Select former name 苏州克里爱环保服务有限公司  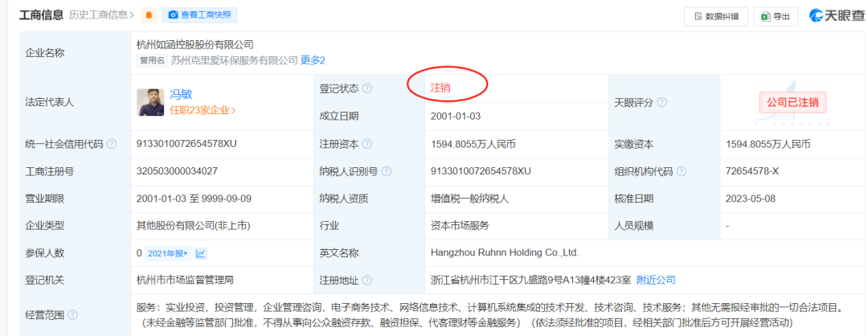tap(234, 60)
